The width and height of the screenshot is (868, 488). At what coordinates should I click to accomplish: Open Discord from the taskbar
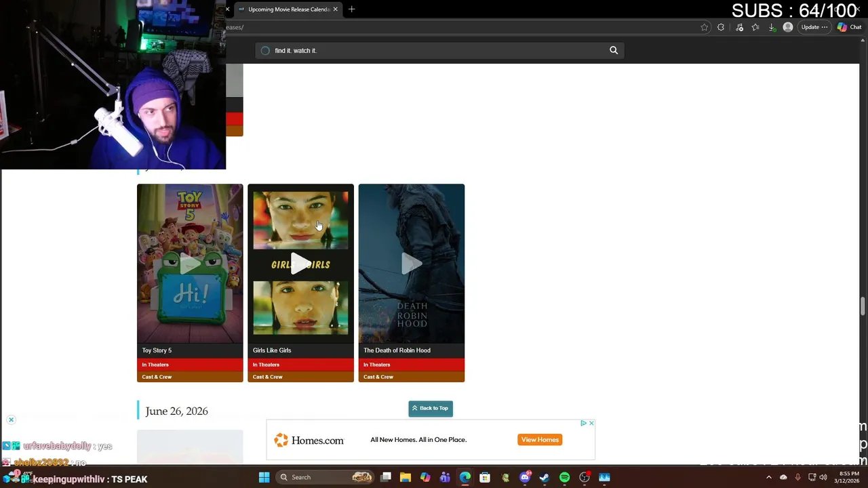pyautogui.click(x=525, y=477)
